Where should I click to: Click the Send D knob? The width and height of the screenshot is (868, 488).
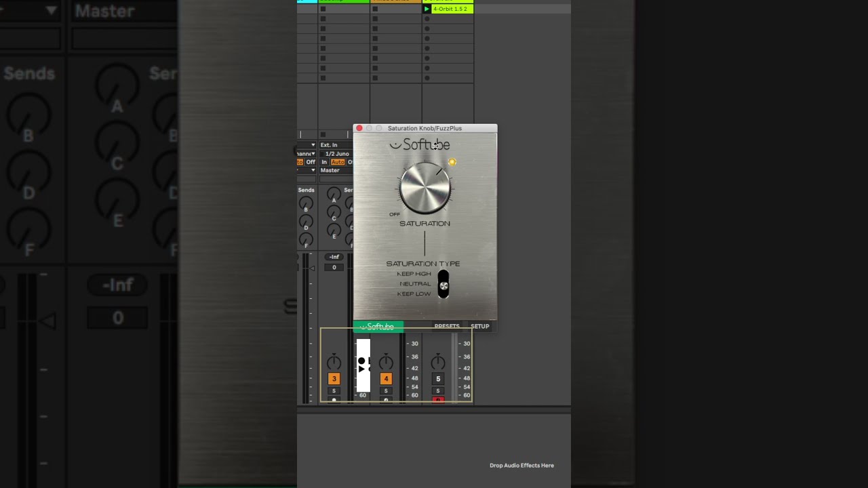(306, 222)
